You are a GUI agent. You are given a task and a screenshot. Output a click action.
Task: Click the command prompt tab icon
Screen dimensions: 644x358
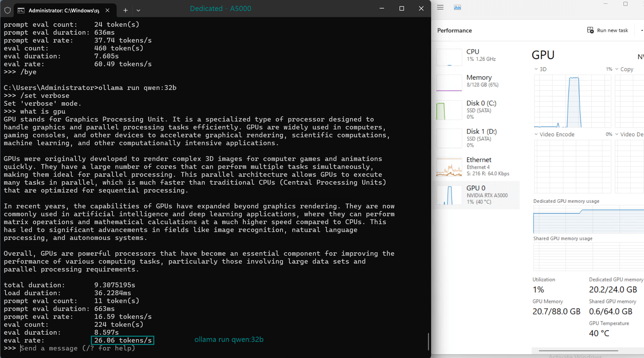coord(21,10)
